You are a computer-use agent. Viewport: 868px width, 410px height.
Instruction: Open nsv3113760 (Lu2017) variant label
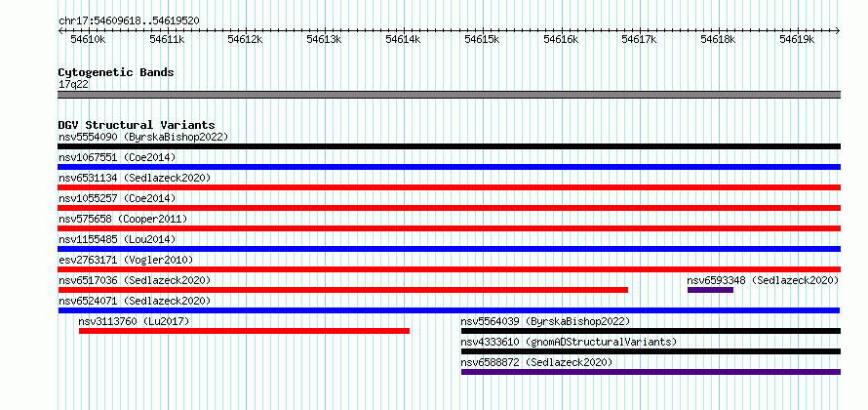[134, 321]
